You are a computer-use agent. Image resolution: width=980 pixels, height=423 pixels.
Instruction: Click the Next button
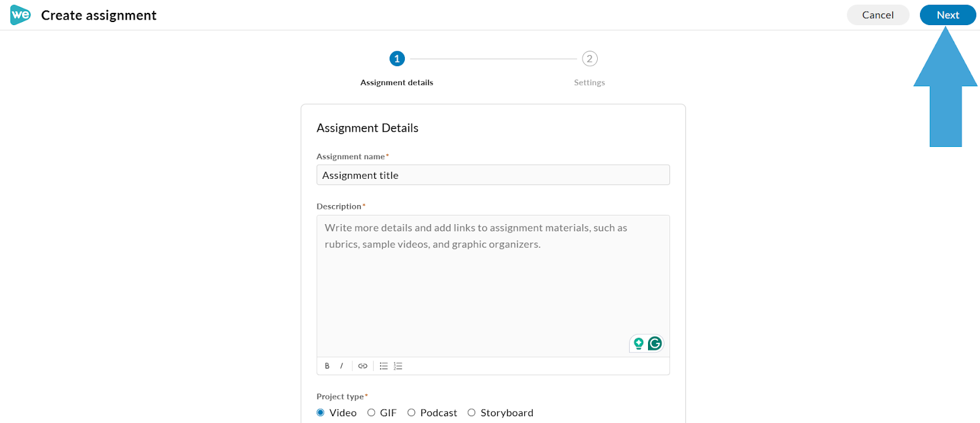click(948, 15)
